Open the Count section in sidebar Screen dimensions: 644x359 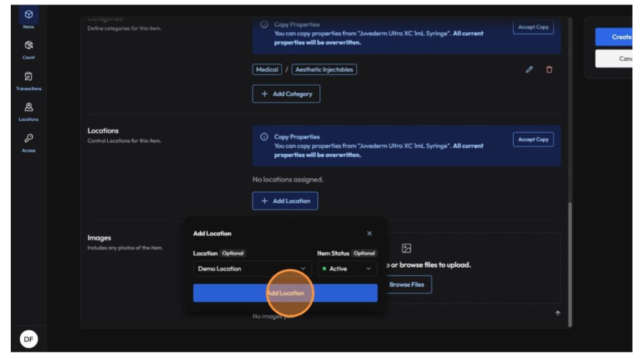pos(28,50)
